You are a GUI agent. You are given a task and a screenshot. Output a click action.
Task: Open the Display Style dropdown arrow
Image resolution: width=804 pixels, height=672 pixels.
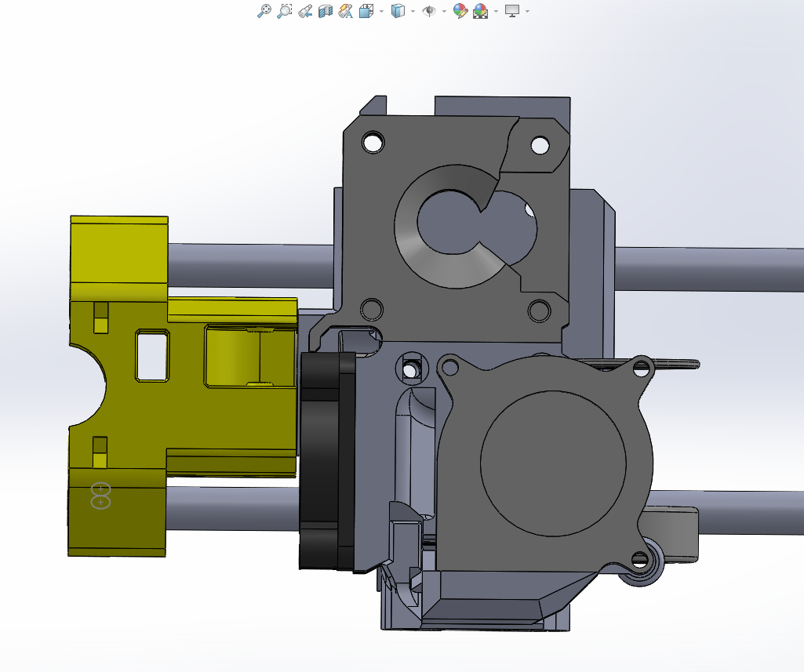[x=413, y=11]
